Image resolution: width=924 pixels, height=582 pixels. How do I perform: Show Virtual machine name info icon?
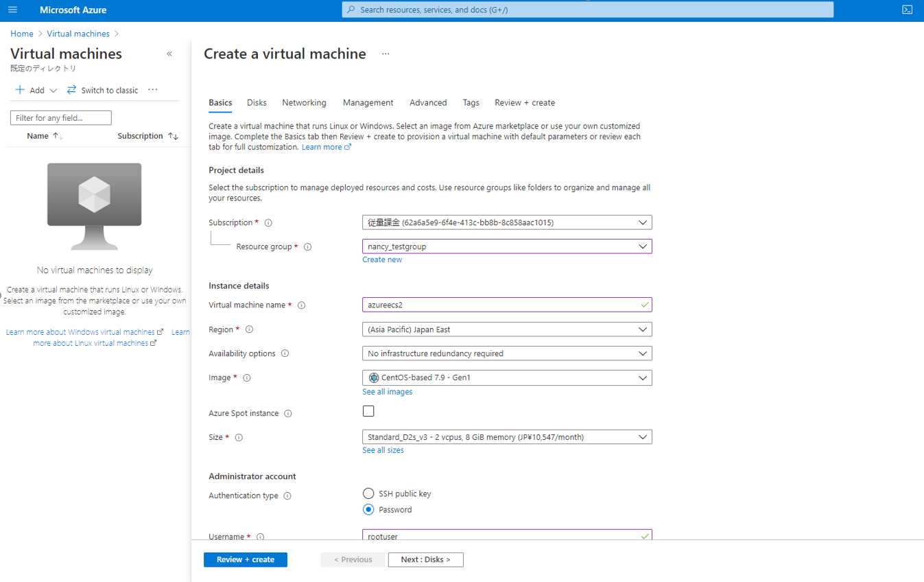pos(301,305)
